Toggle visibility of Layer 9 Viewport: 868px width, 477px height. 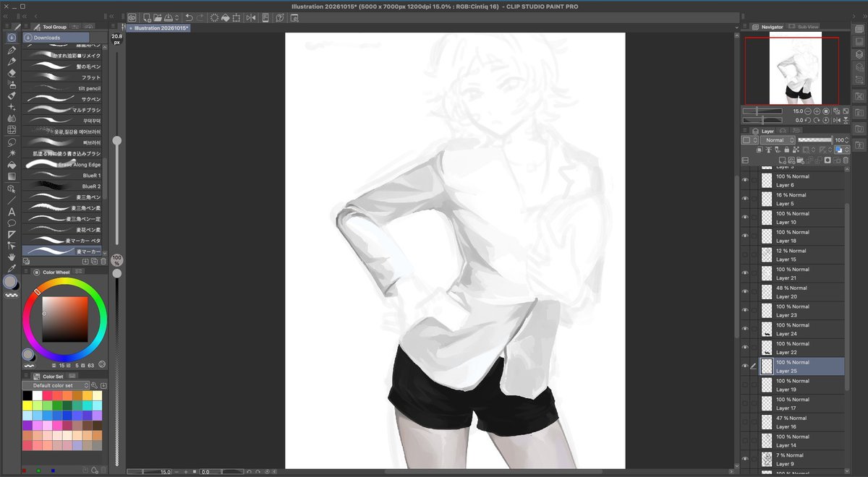(x=745, y=459)
